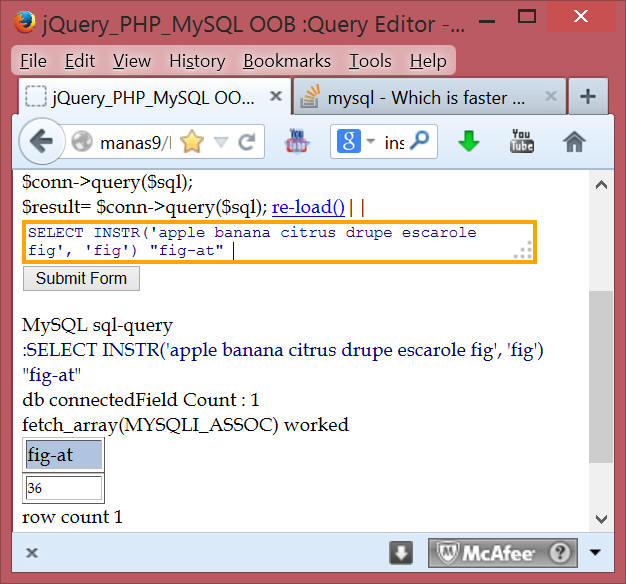Click the green download arrow icon

[468, 142]
